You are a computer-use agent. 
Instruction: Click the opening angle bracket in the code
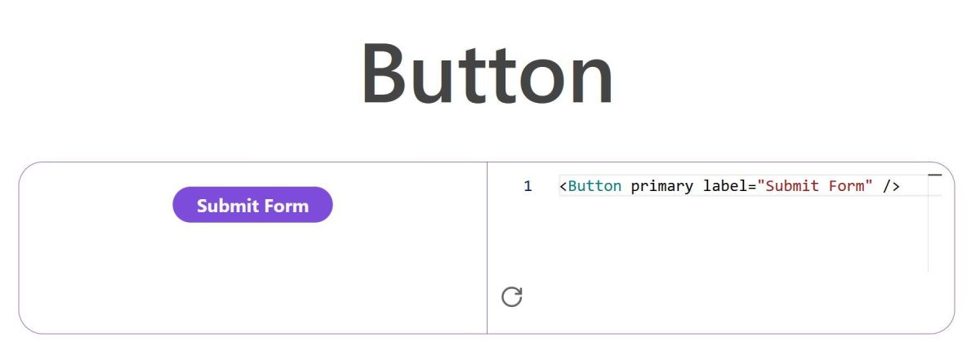click(563, 186)
